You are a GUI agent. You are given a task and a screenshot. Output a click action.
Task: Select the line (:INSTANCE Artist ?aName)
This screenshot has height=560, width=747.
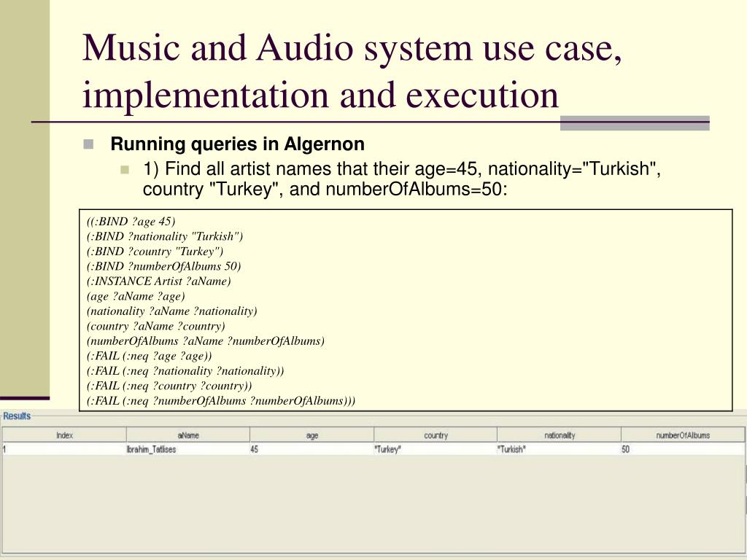pos(158,281)
